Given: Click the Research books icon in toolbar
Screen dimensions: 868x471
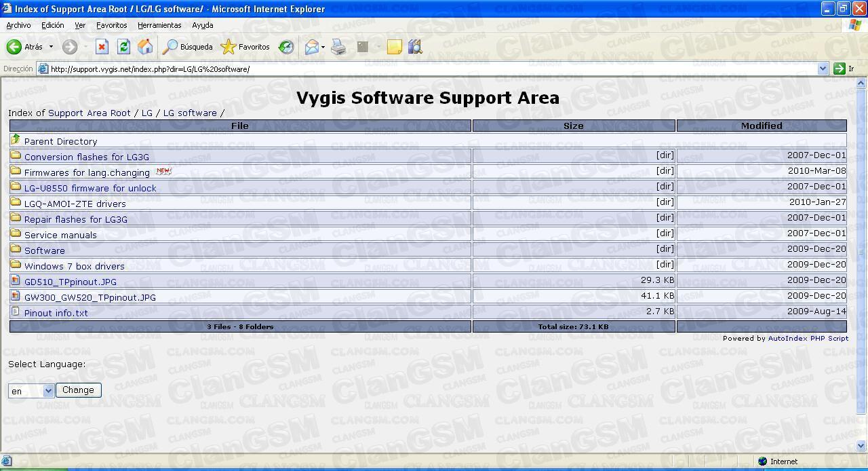Looking at the screenshot, I should coord(415,47).
